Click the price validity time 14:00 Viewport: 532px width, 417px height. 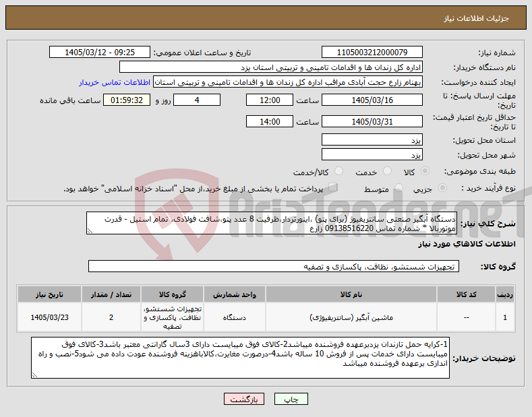(x=270, y=121)
